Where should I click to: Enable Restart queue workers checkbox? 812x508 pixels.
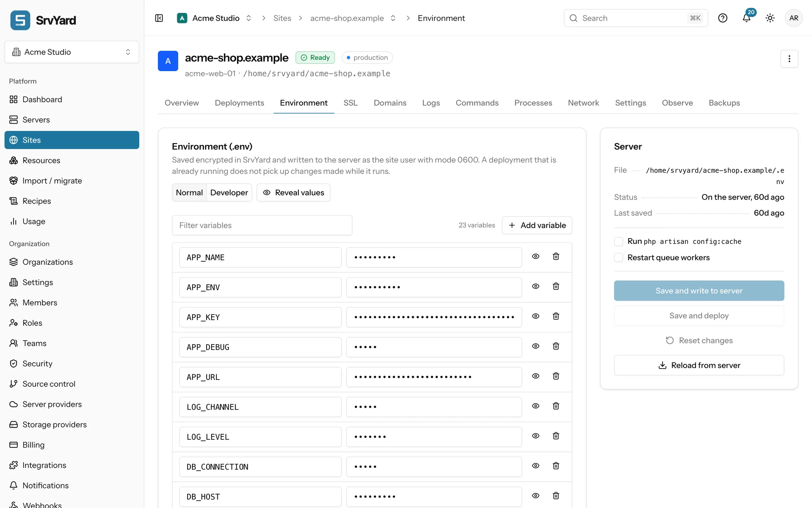coord(618,258)
